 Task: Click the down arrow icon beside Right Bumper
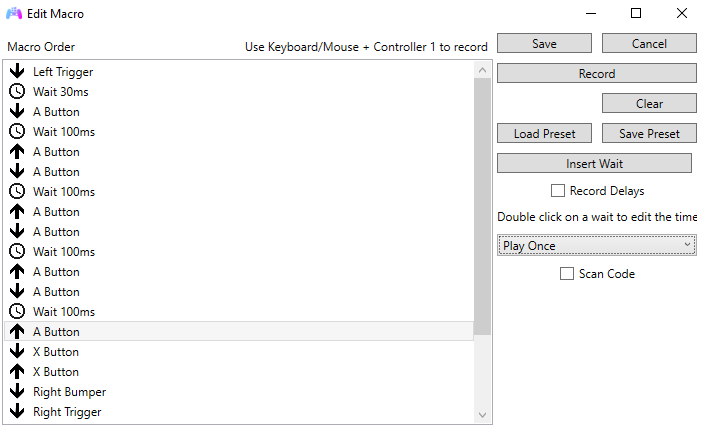tap(16, 392)
